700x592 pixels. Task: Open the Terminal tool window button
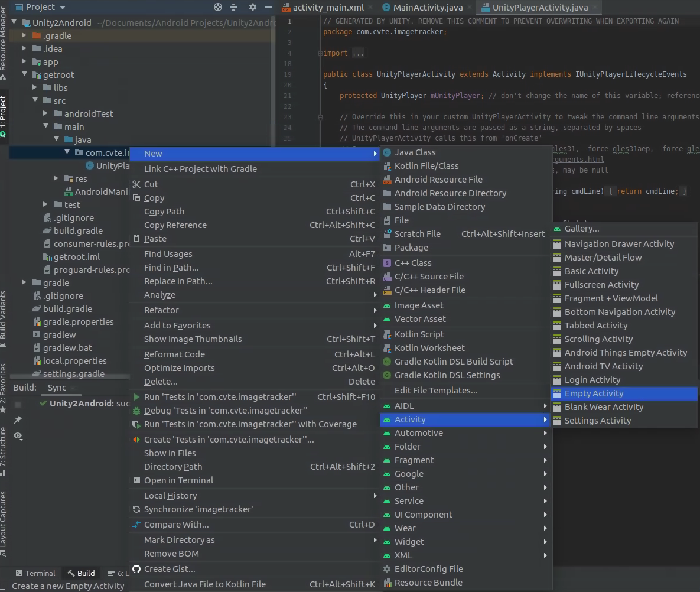tap(35, 573)
